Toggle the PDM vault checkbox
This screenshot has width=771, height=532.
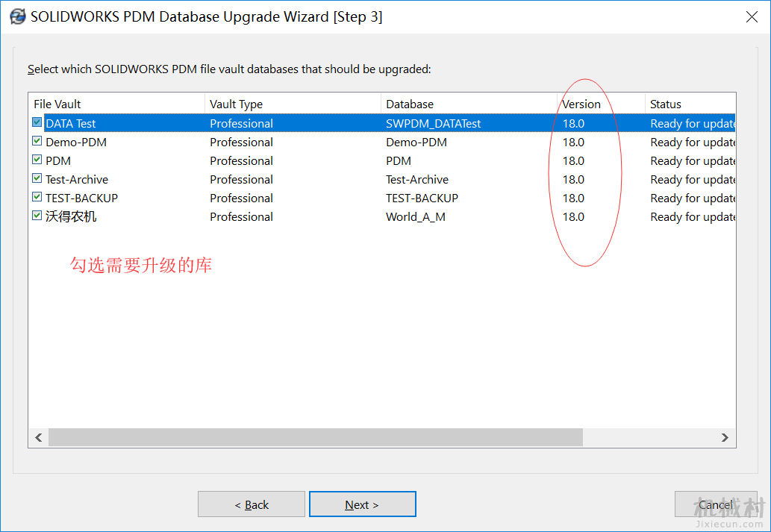[x=37, y=160]
